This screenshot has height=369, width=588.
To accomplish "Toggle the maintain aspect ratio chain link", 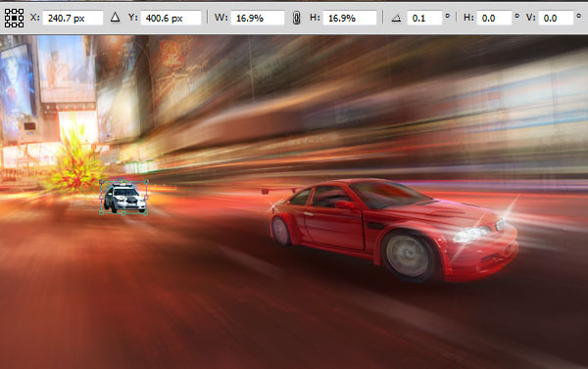I will (296, 18).
